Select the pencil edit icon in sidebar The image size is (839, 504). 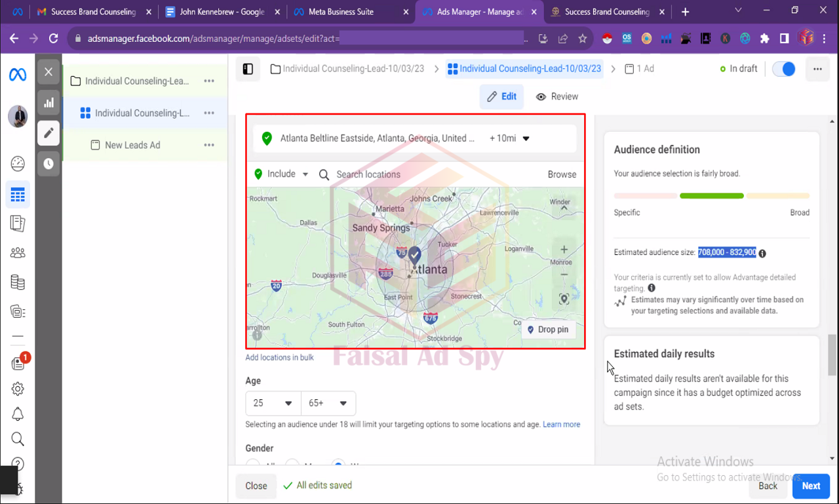click(x=49, y=133)
